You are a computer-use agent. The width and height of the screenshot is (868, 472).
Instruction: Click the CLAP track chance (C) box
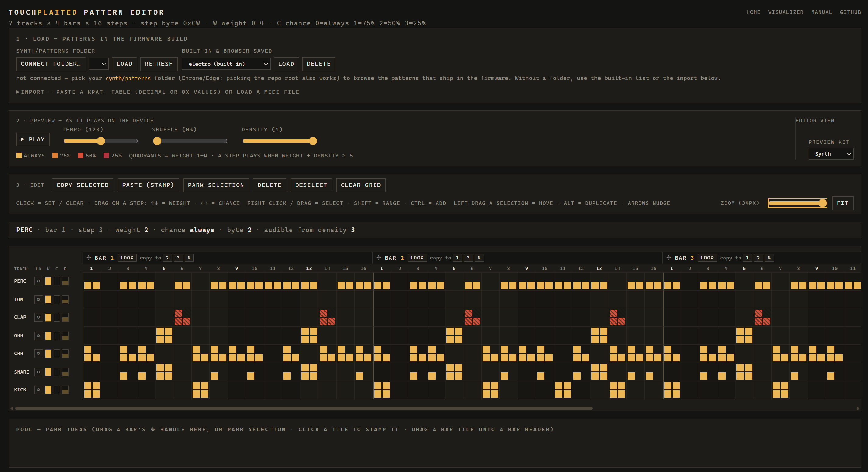pyautogui.click(x=57, y=317)
